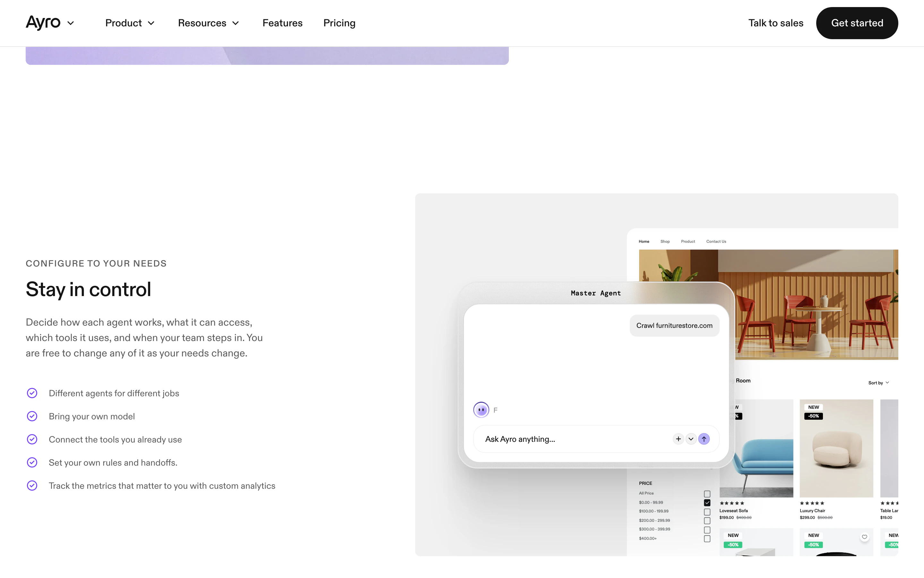This screenshot has height=578, width=924.
Task: Click the Master Agent title
Action: coord(596,293)
